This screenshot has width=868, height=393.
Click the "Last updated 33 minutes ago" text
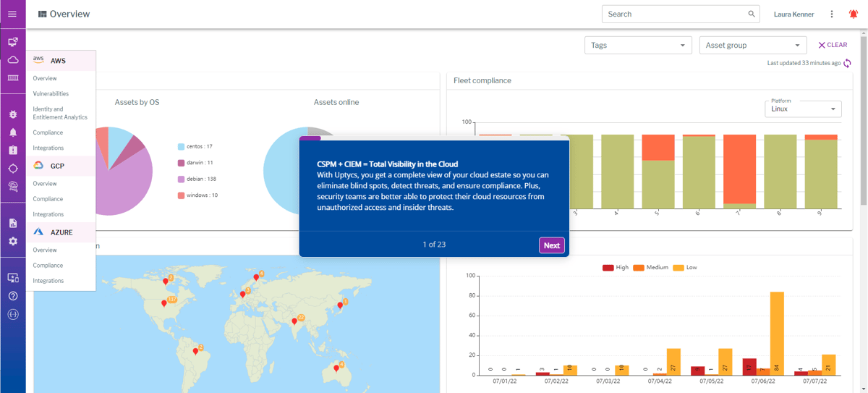(x=804, y=64)
